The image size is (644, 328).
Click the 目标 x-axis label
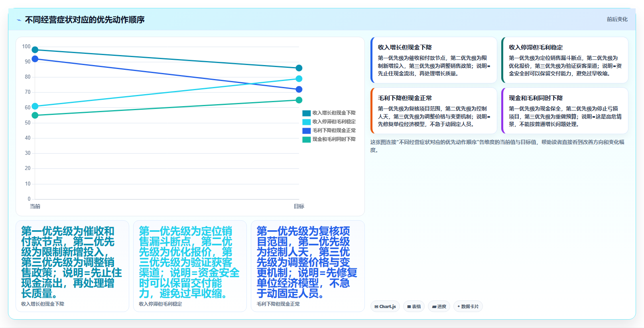[299, 206]
